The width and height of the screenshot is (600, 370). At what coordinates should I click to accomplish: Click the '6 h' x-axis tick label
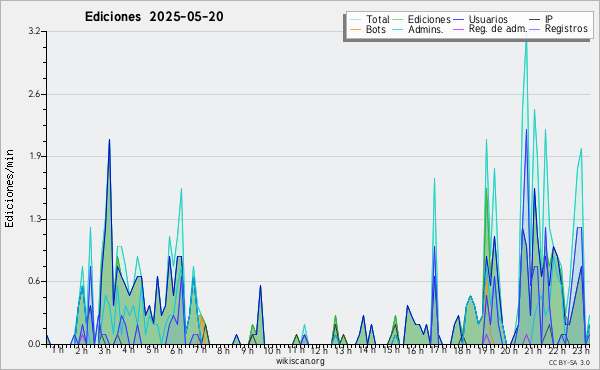[x=176, y=350]
